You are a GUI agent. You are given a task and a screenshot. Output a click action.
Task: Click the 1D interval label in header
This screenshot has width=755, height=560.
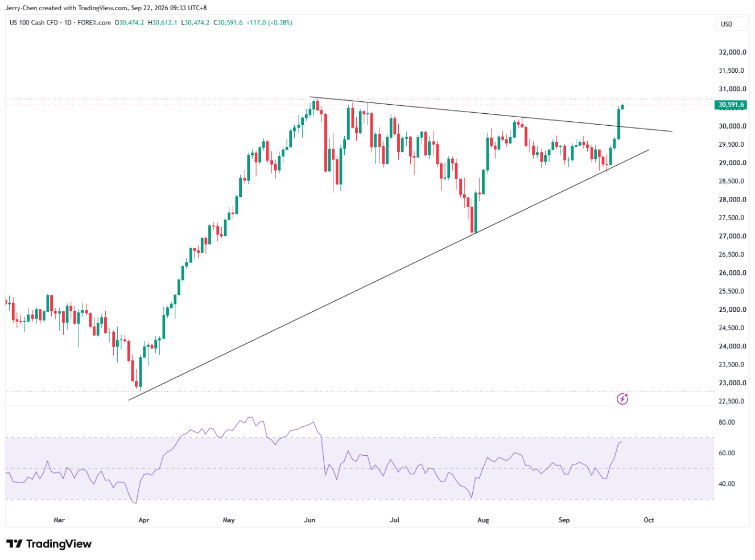[x=68, y=23]
